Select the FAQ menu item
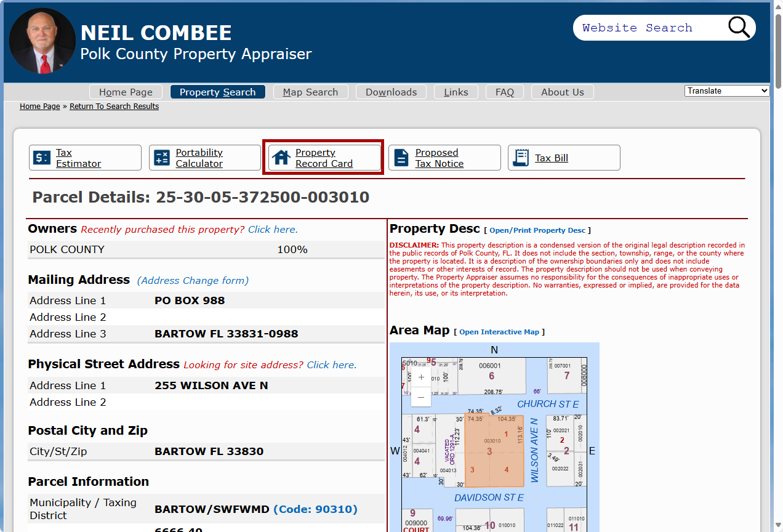This screenshot has width=783, height=532. [x=504, y=92]
